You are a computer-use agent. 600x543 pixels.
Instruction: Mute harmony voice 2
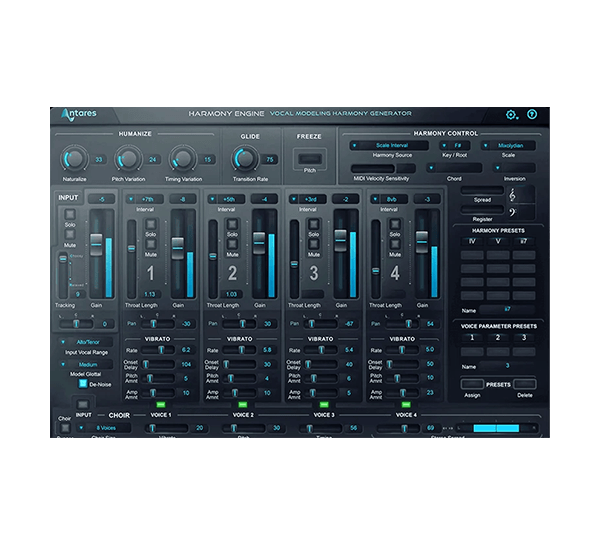click(232, 244)
